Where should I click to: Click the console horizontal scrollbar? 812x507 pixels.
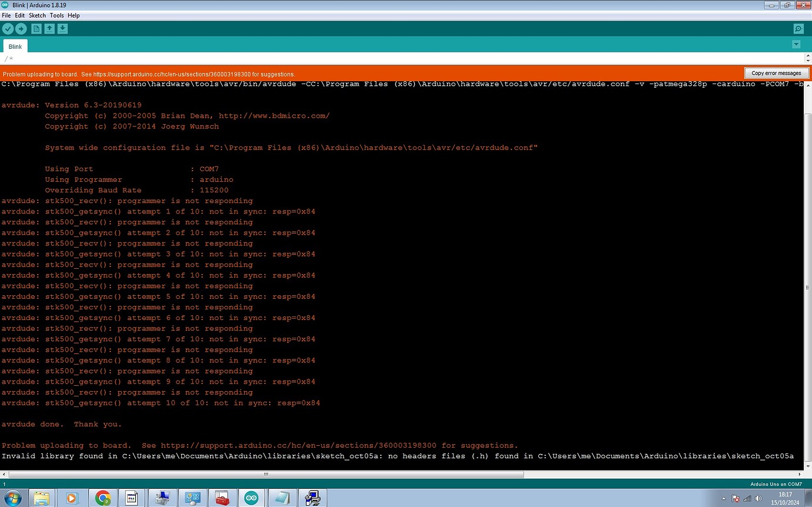click(265, 474)
